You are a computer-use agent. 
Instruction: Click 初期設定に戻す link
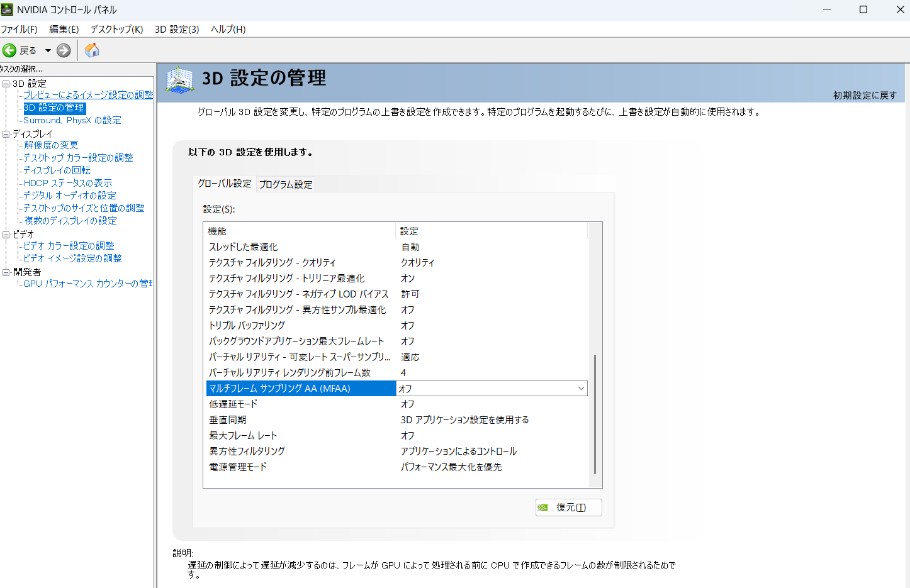pos(865,95)
